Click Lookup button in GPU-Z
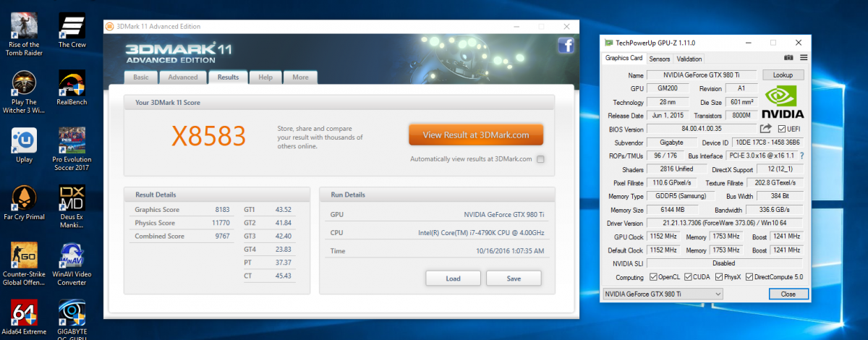 click(783, 75)
